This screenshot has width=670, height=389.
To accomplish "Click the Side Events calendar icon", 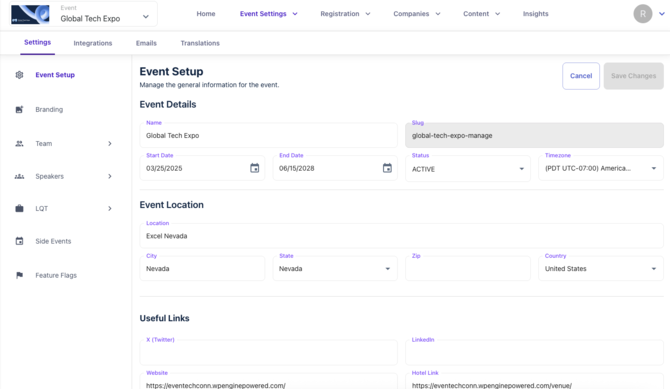I will [x=19, y=241].
